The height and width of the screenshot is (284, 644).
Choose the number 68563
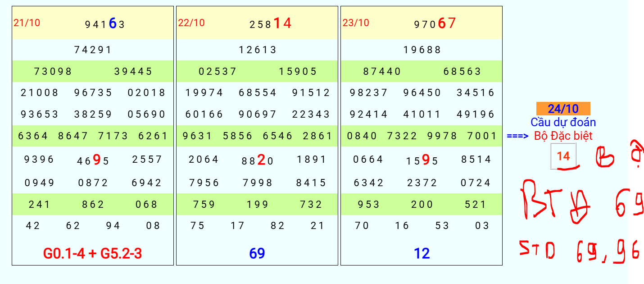coord(463,71)
